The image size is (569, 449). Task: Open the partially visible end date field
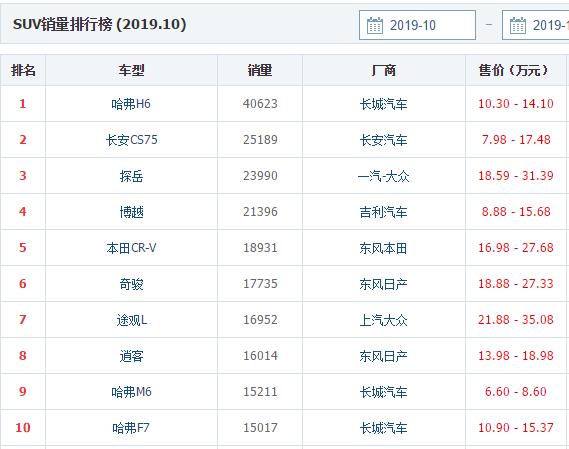[536, 25]
